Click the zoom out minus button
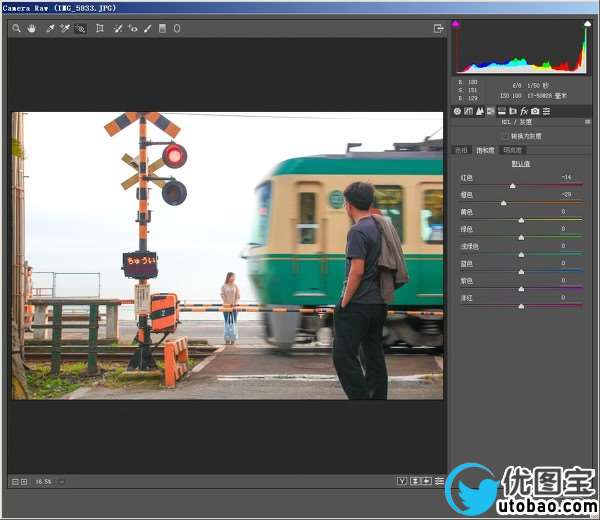600x520 pixels. pos(15,482)
